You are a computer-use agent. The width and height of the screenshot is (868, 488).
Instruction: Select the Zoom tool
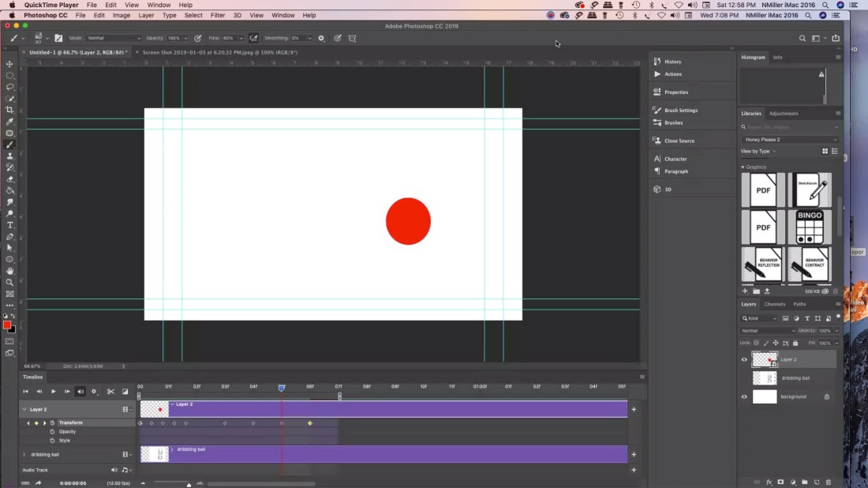coord(10,280)
